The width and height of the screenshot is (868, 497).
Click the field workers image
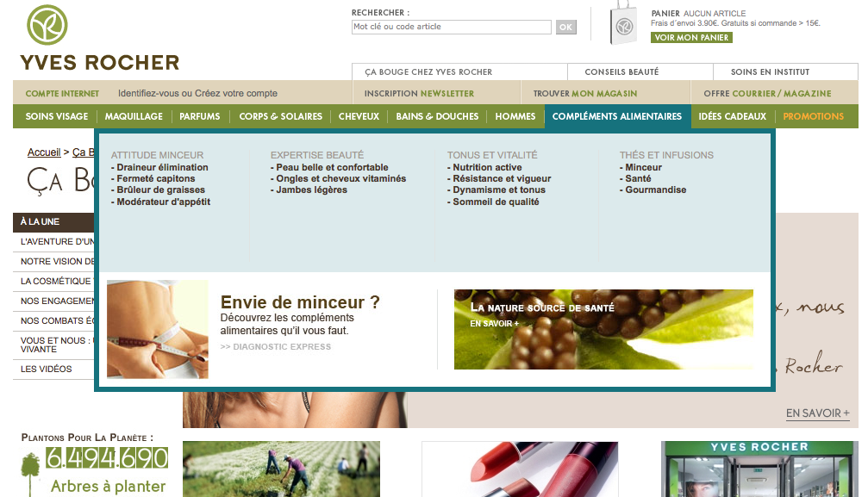click(280, 469)
